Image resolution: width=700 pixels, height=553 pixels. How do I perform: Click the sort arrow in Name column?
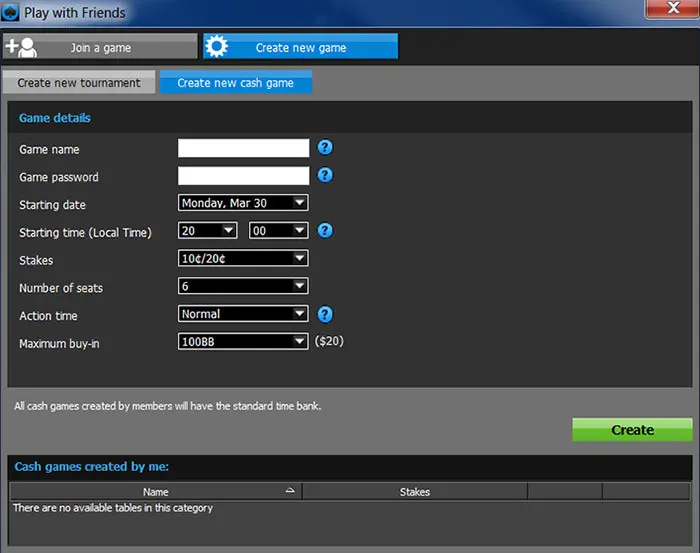pyautogui.click(x=291, y=491)
